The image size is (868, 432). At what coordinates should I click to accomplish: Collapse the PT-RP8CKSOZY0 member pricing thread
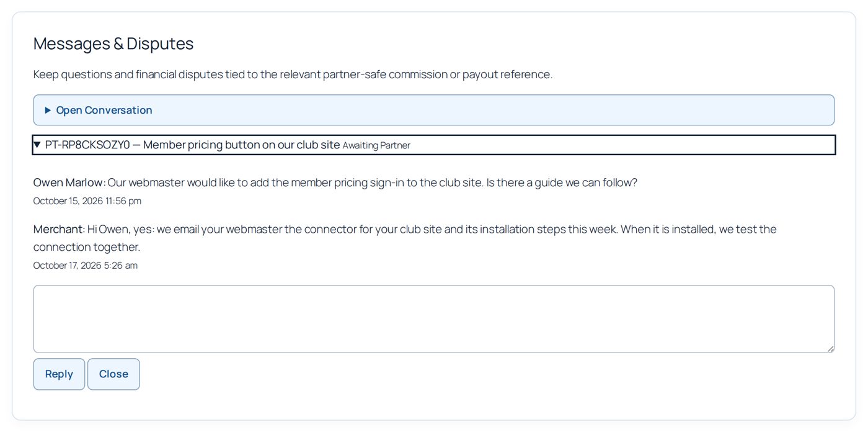433,145
